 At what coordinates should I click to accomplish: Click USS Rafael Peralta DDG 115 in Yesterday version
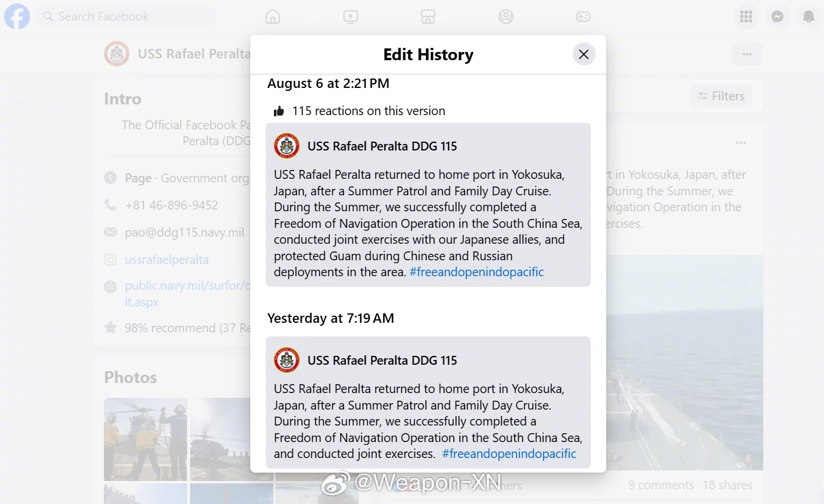pos(382,361)
